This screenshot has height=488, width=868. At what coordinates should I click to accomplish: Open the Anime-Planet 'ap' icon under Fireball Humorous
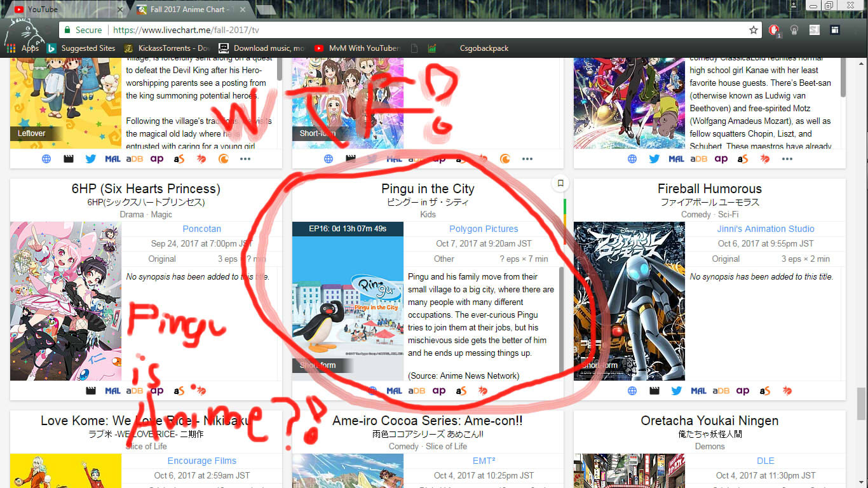[x=743, y=391]
